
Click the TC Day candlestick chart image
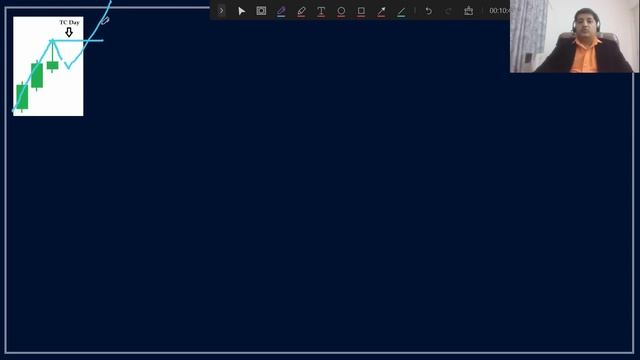pyautogui.click(x=48, y=66)
